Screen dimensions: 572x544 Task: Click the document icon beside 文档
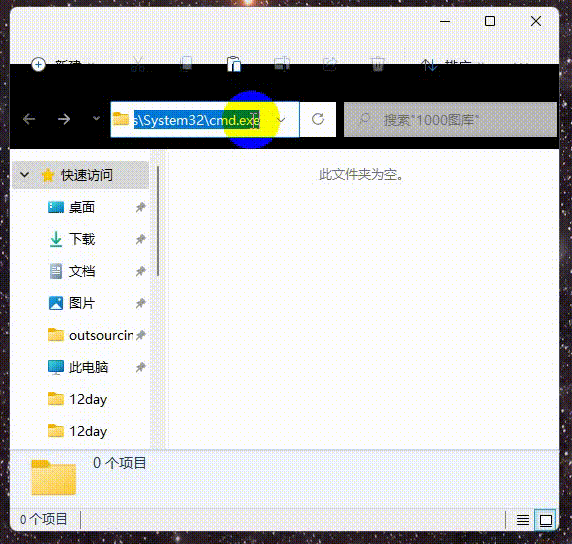[x=56, y=271]
